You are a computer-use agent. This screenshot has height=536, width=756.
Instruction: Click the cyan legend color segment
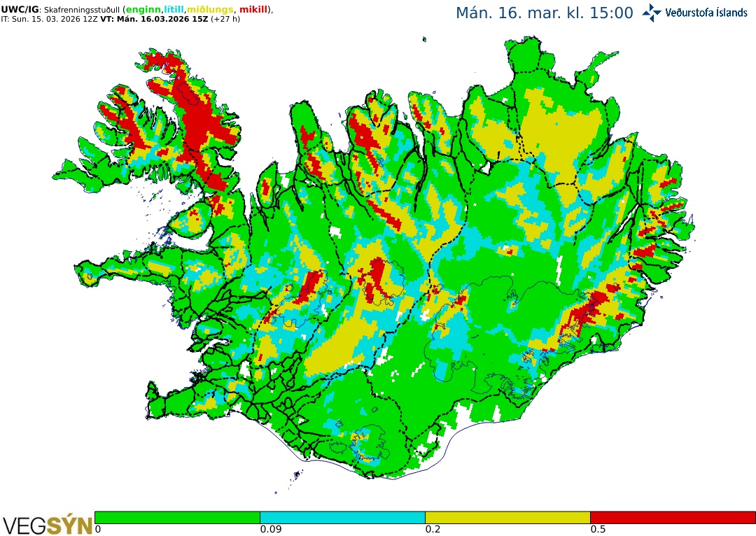(x=342, y=518)
